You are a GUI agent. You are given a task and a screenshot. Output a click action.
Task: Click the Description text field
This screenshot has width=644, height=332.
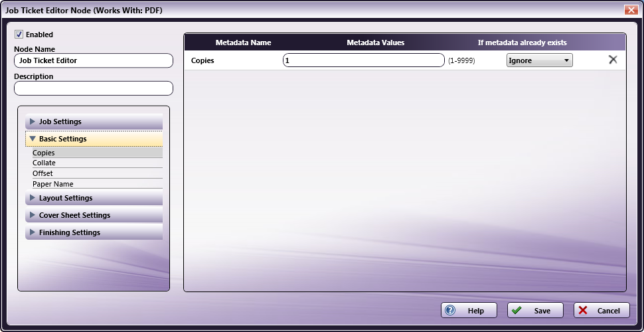[x=93, y=88]
